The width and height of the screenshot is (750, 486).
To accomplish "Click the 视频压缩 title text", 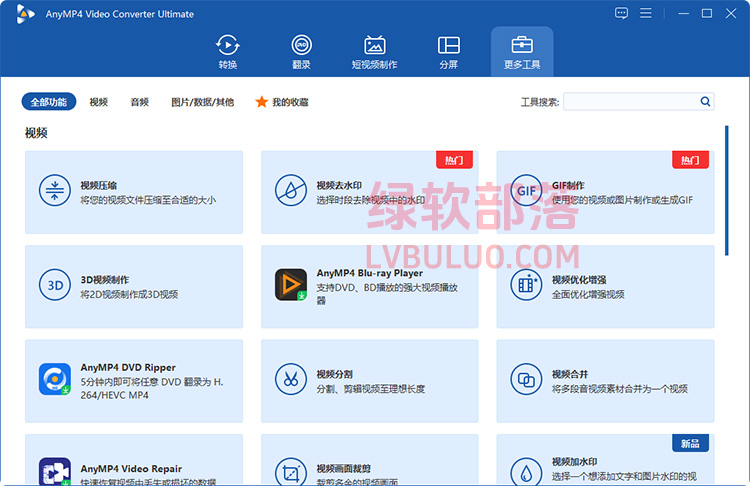I will pos(99,185).
